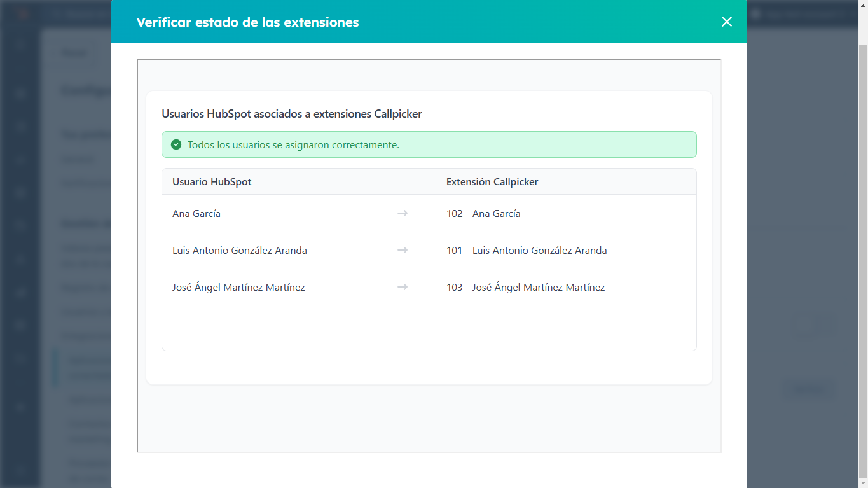Click the arrow in José Ángel Martínez Martínez's row
The height and width of the screenshot is (488, 868).
click(x=403, y=287)
